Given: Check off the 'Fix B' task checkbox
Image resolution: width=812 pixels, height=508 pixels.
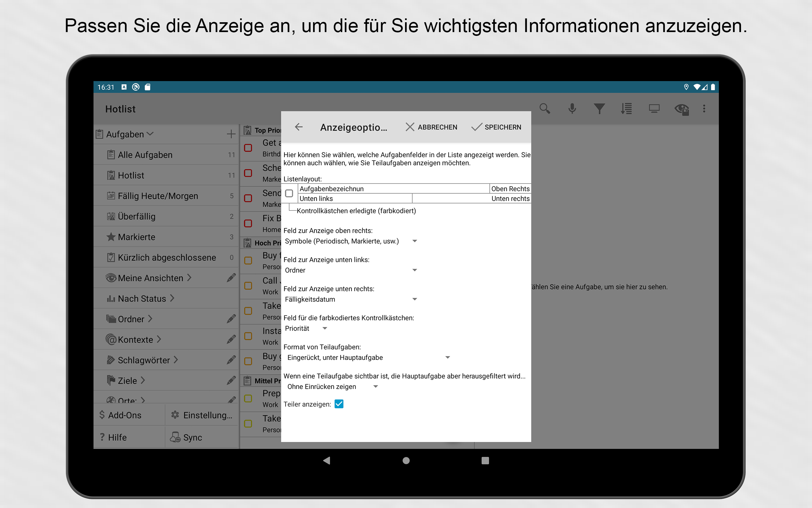Looking at the screenshot, I should 248,224.
